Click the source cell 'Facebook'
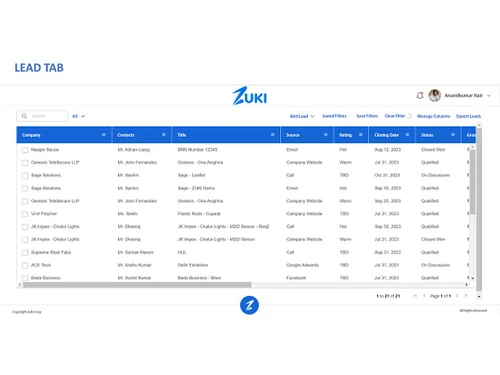 coord(296,278)
